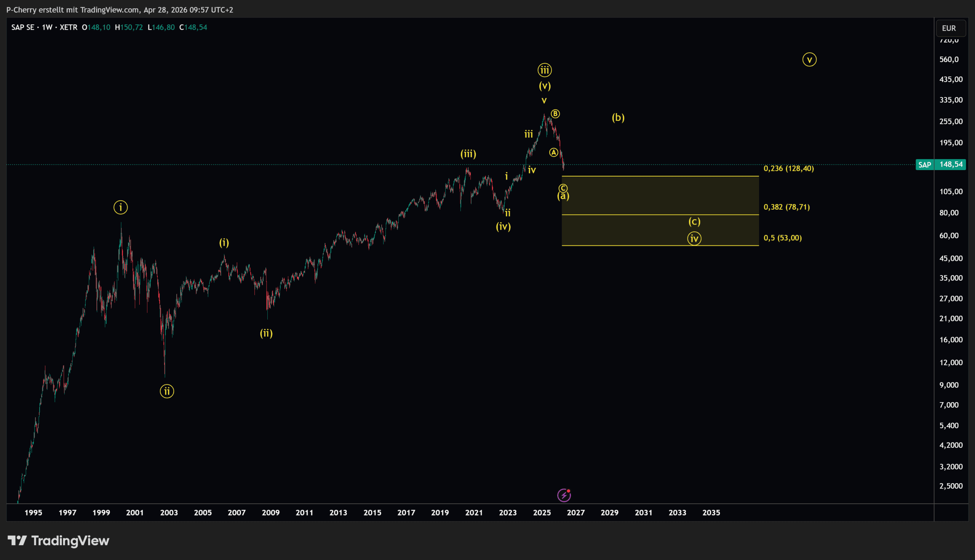975x560 pixels.
Task: Click the 2027 year on time axis
Action: click(575, 513)
